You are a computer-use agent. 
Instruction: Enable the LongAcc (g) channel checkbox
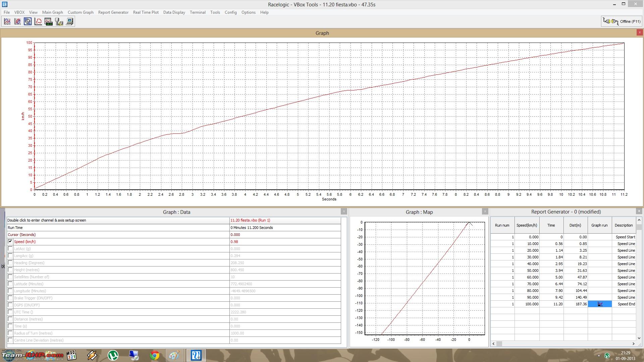10,255
